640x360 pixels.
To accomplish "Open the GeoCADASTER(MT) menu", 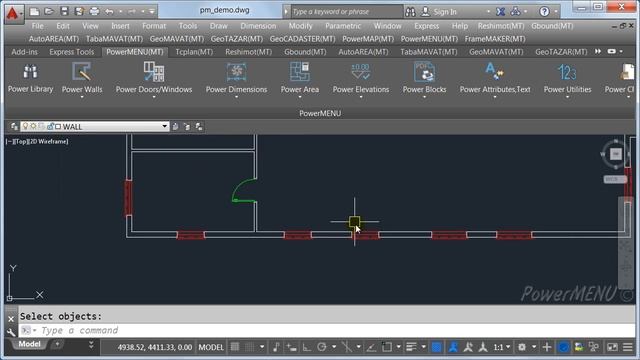I will pos(302,39).
